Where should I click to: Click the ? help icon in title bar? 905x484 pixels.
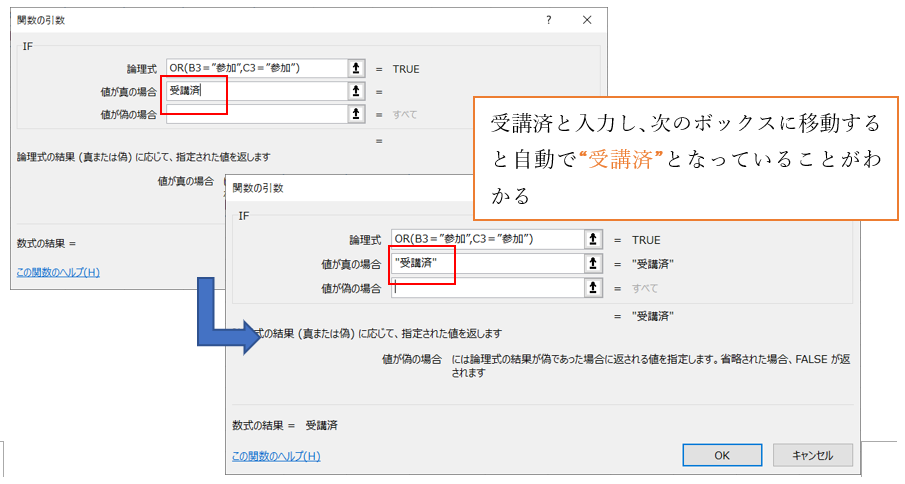(548, 20)
